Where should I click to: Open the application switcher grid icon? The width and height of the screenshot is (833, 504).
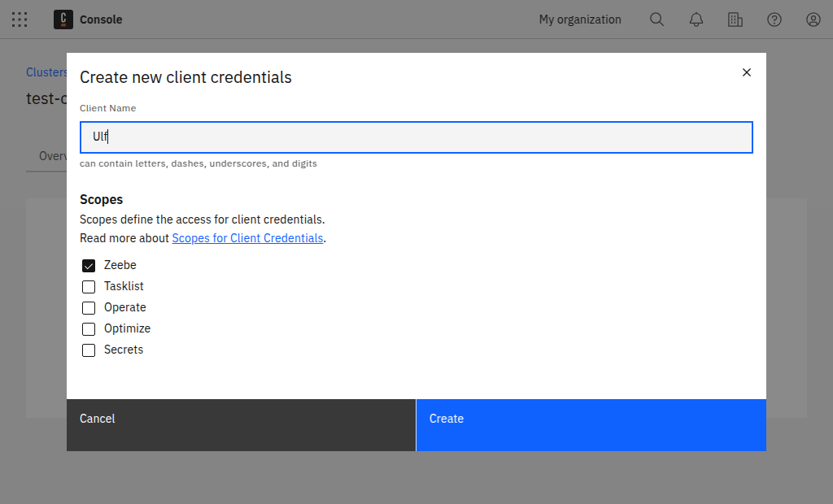20,19
